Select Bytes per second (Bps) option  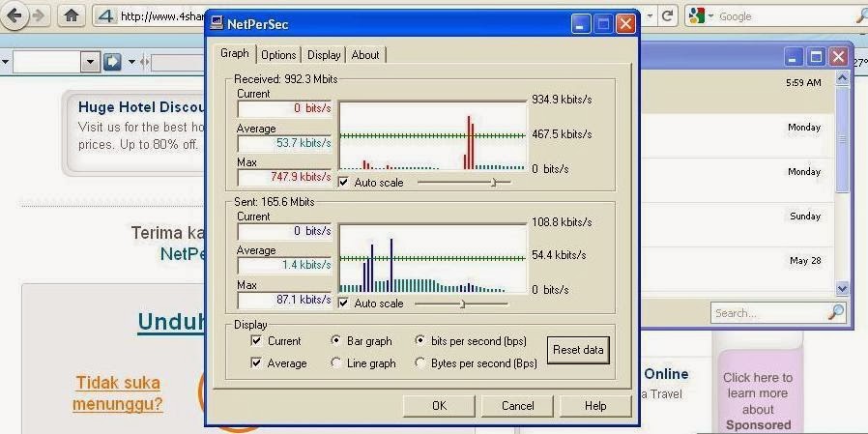tap(420, 363)
